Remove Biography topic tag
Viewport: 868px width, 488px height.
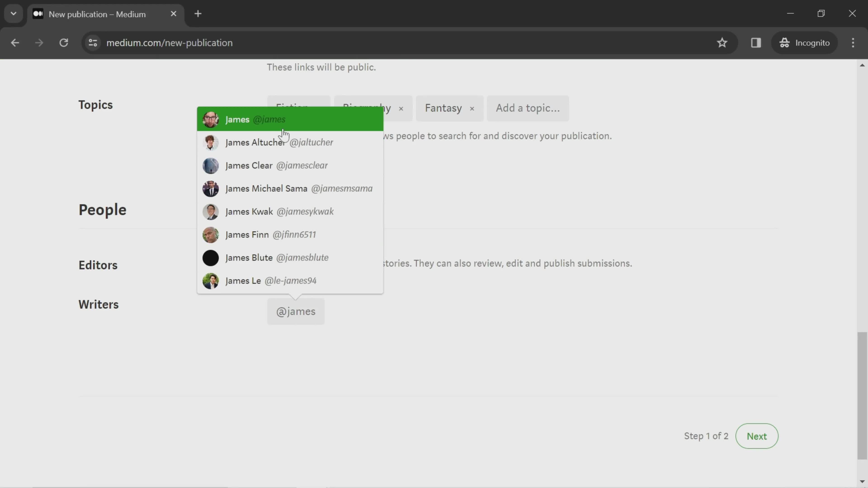401,108
